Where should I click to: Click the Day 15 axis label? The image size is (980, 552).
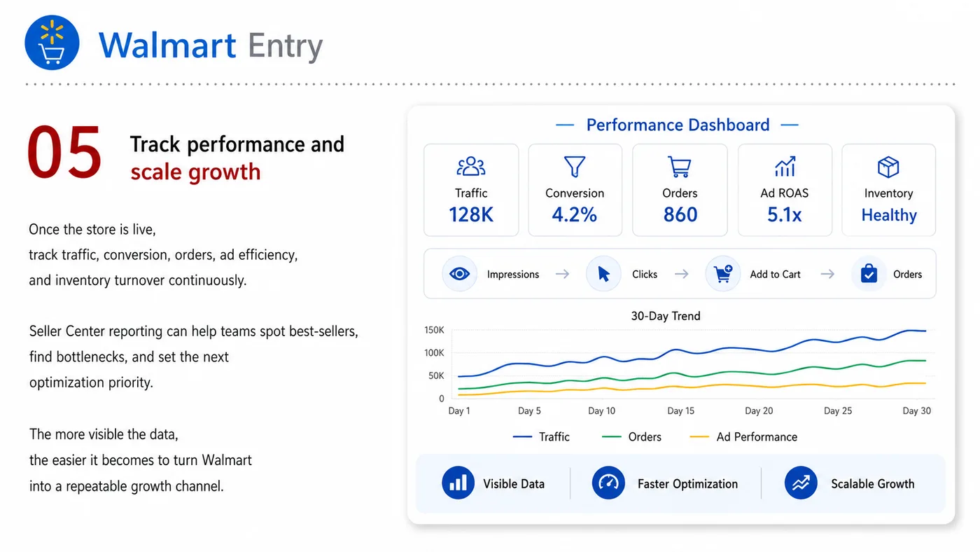pos(681,411)
